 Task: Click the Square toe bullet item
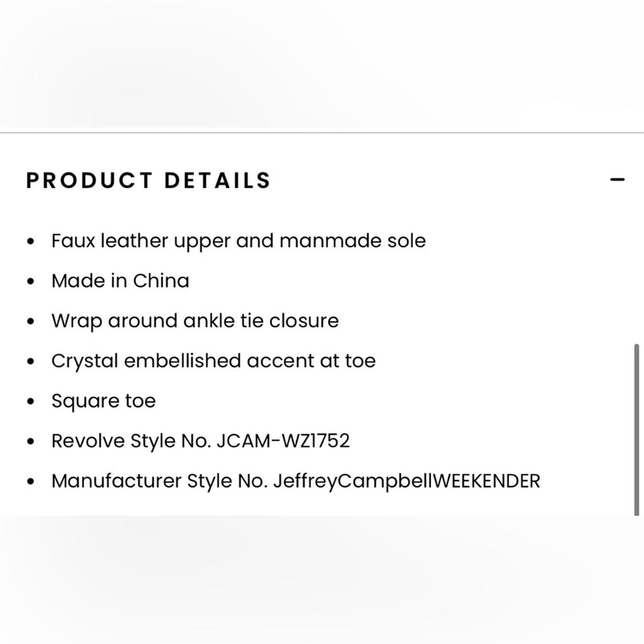click(x=104, y=401)
